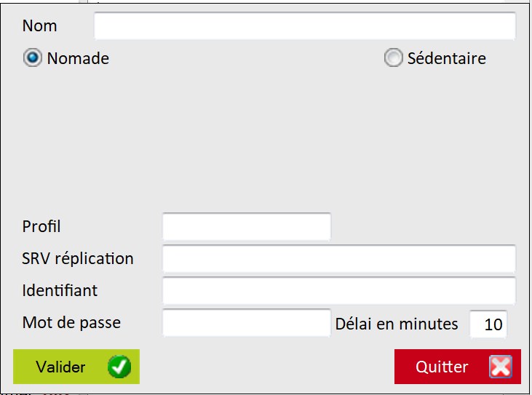532x395 pixels.
Task: Focus the SRV réplication field
Action: 338,258
